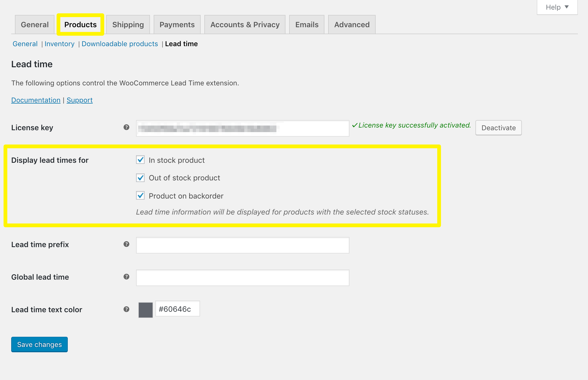Disable the Product on backorder checkbox

[x=140, y=196]
